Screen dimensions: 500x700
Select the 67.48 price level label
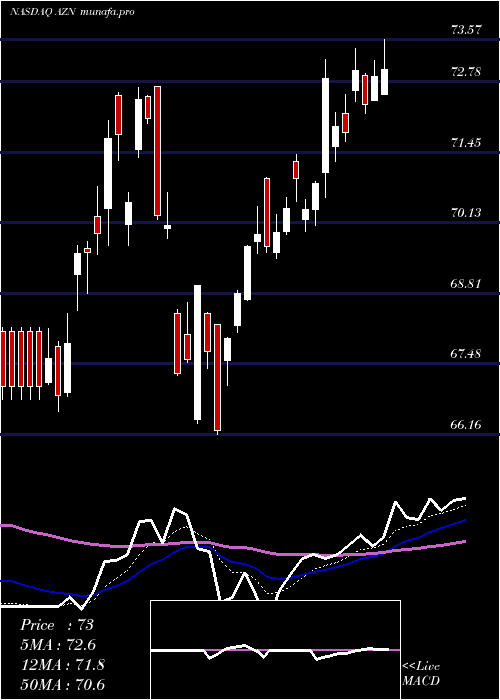[466, 354]
